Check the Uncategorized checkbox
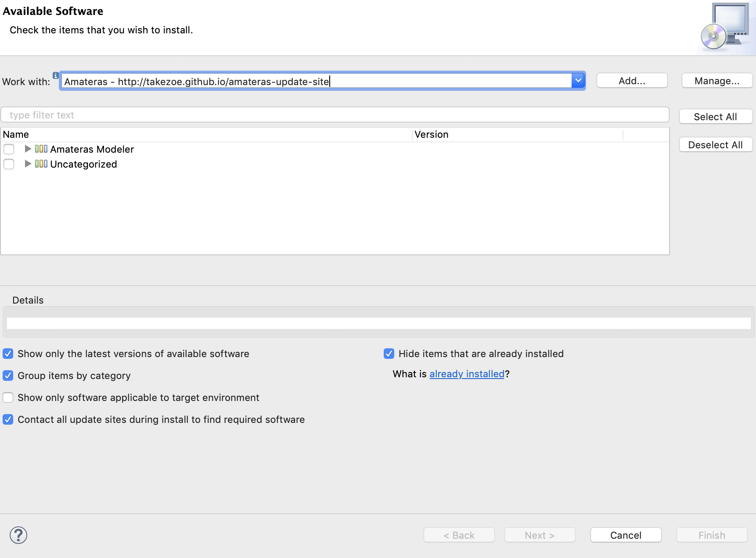This screenshot has width=756, height=558. (9, 164)
